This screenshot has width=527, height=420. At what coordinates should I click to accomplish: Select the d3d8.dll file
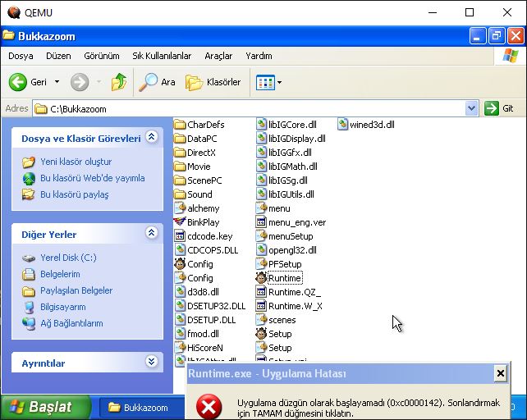[197, 292]
